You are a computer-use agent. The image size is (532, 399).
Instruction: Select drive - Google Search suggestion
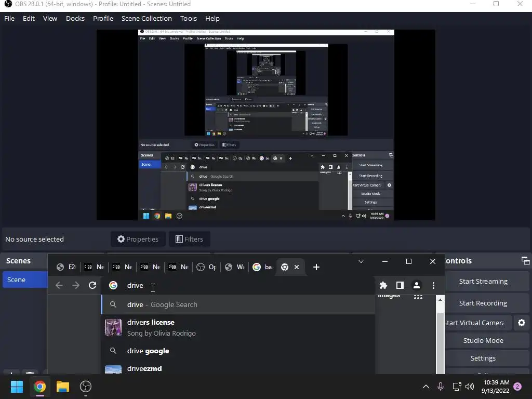[238, 304]
